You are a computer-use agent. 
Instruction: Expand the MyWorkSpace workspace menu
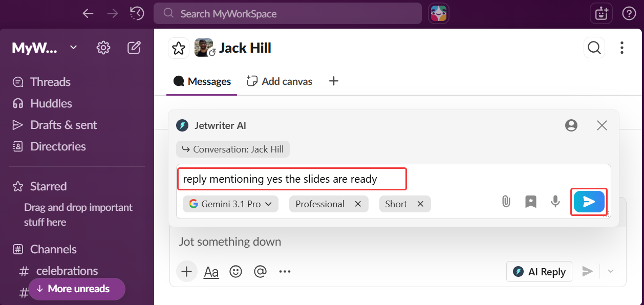(73, 48)
